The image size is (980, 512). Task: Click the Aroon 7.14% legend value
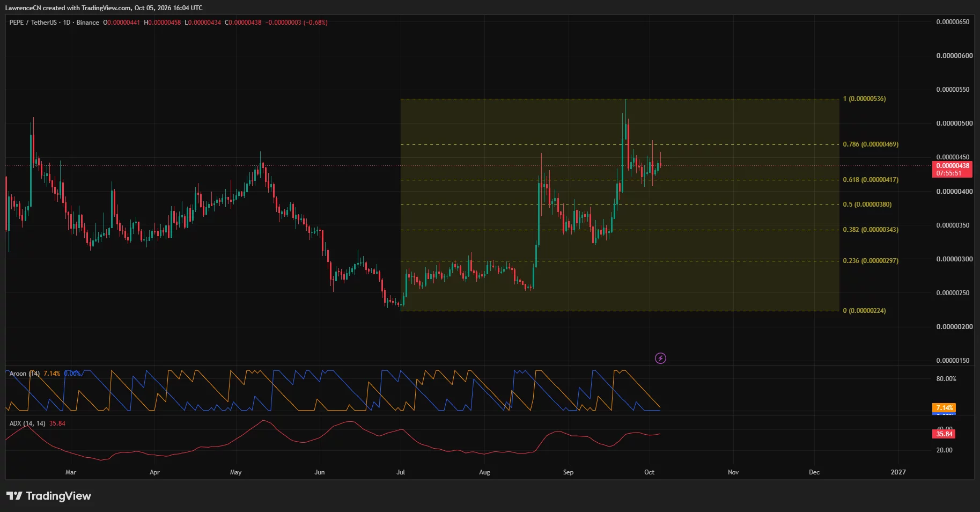52,374
